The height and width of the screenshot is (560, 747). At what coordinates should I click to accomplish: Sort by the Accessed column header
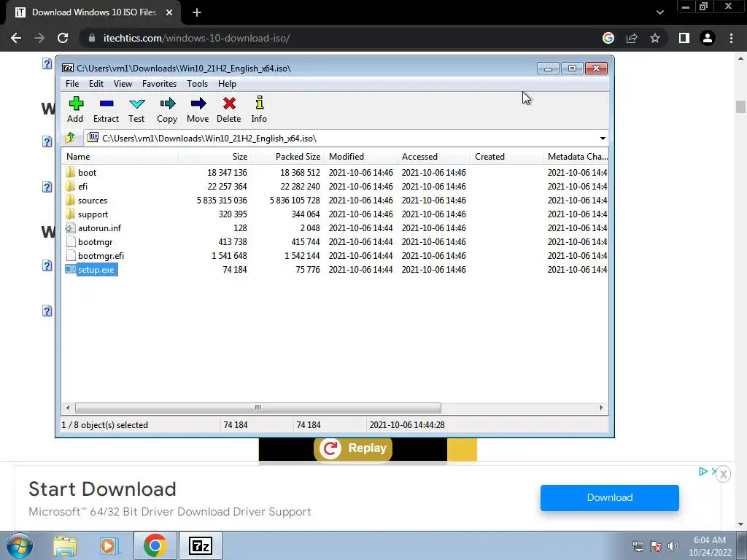433,157
